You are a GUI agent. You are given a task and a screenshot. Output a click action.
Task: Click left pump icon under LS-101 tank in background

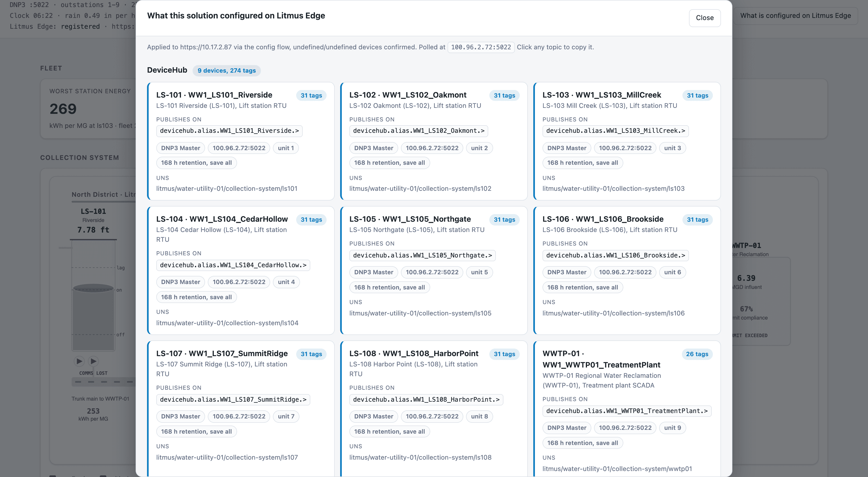(x=79, y=361)
